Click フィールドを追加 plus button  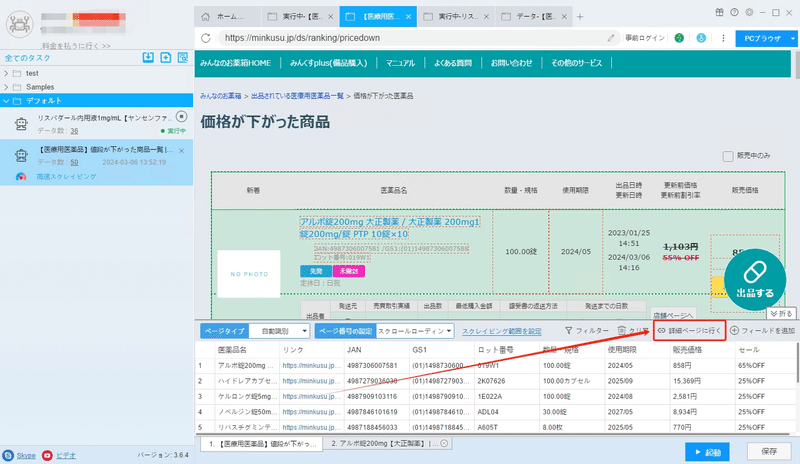click(x=763, y=331)
